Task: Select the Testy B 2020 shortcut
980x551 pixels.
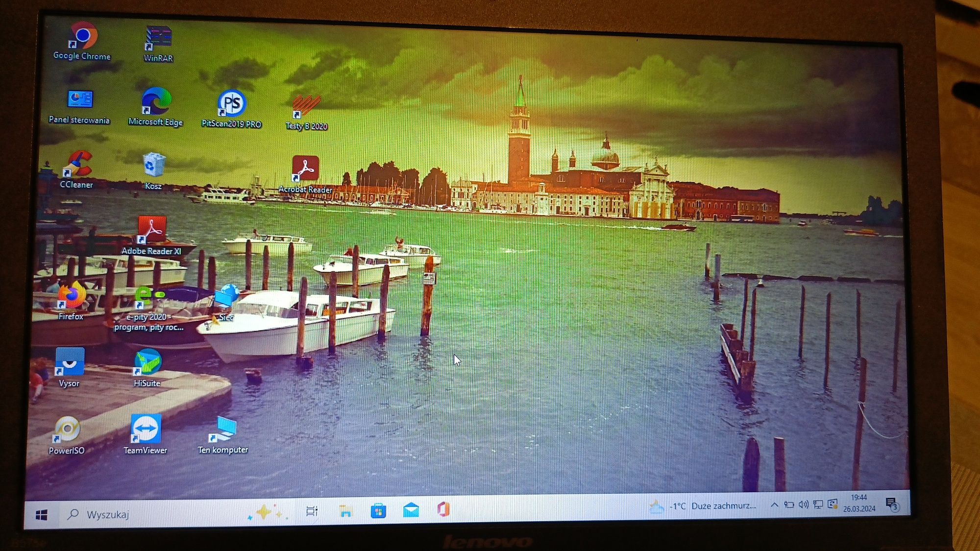Action: pyautogui.click(x=306, y=112)
